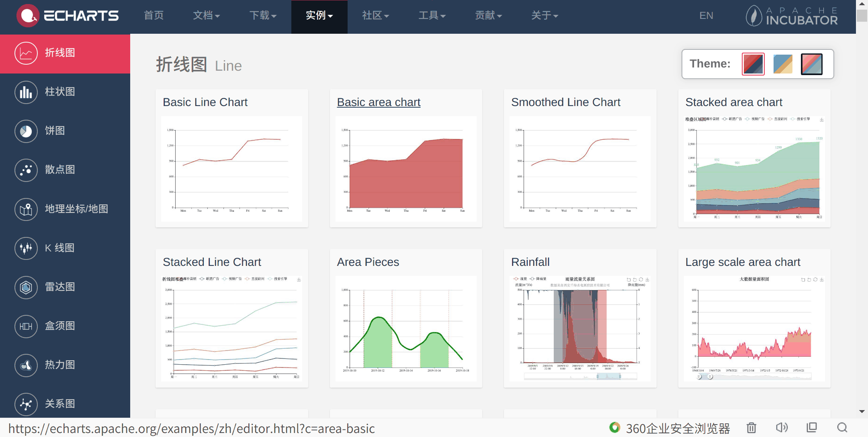Select the third theme color swatch

(x=811, y=64)
